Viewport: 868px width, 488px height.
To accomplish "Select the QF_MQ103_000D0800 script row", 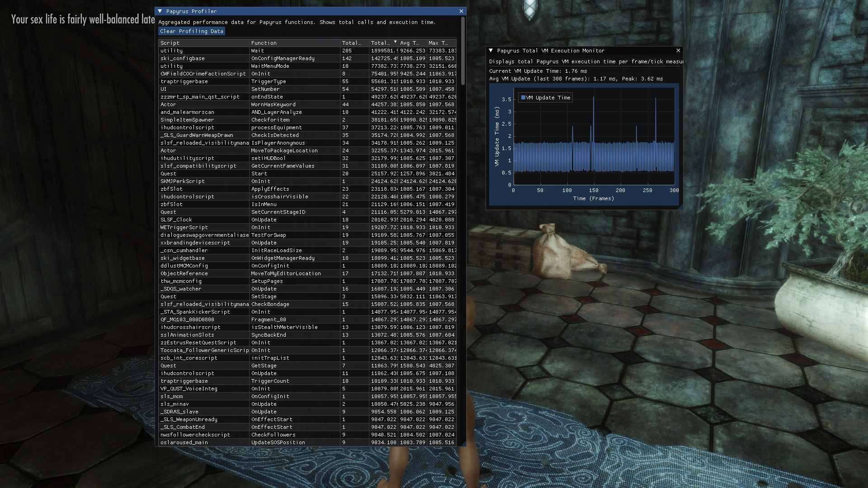I will click(x=307, y=319).
